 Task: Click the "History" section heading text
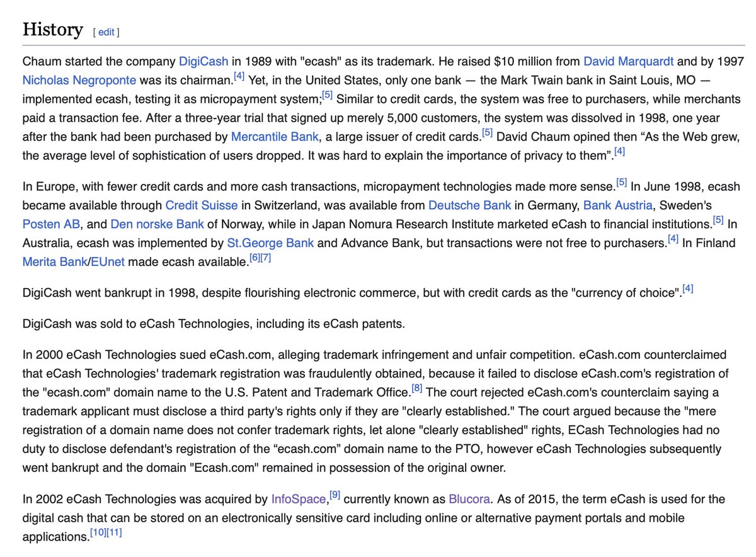coord(52,30)
